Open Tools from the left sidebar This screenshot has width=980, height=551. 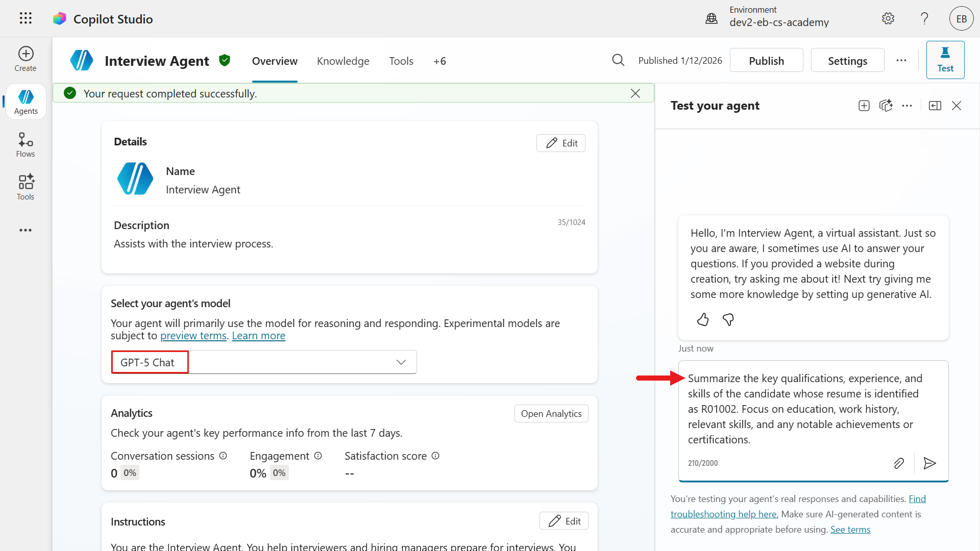click(x=26, y=187)
